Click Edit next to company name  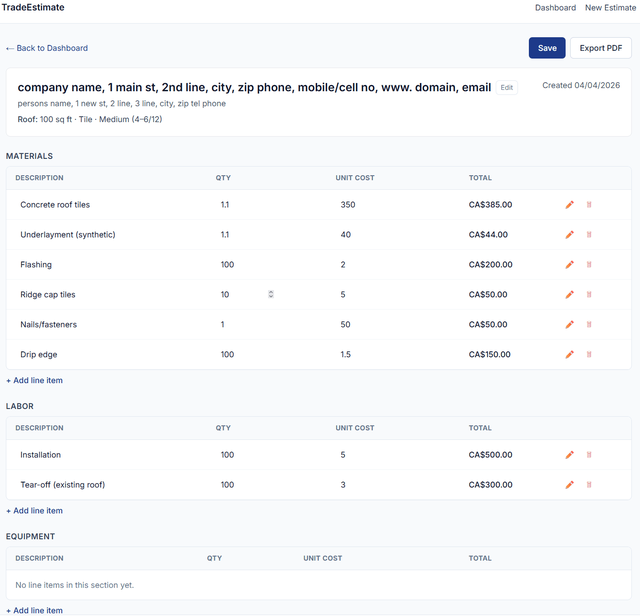pyautogui.click(x=507, y=87)
